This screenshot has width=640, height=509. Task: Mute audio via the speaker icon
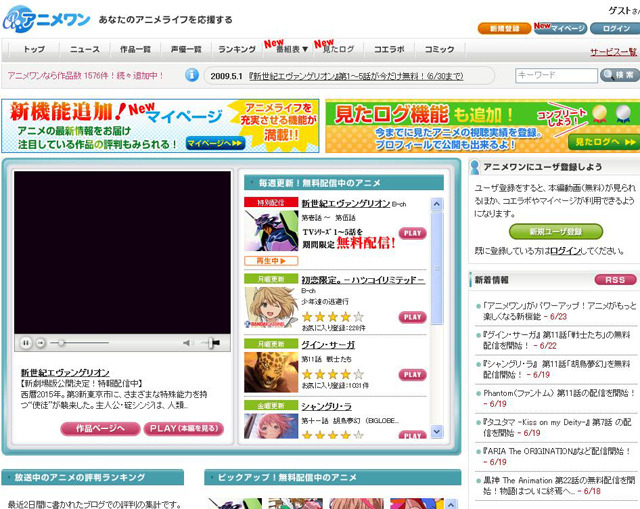pyautogui.click(x=188, y=343)
